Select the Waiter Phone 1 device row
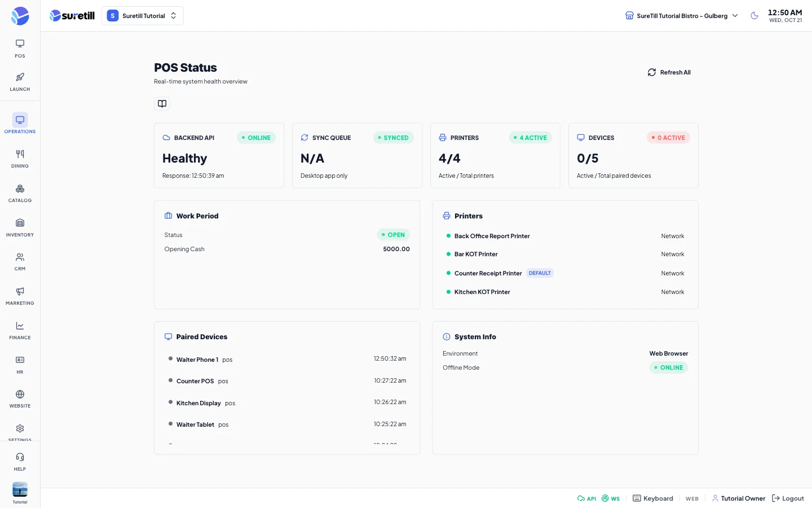Screen dimensions: 812x508 (x=287, y=359)
